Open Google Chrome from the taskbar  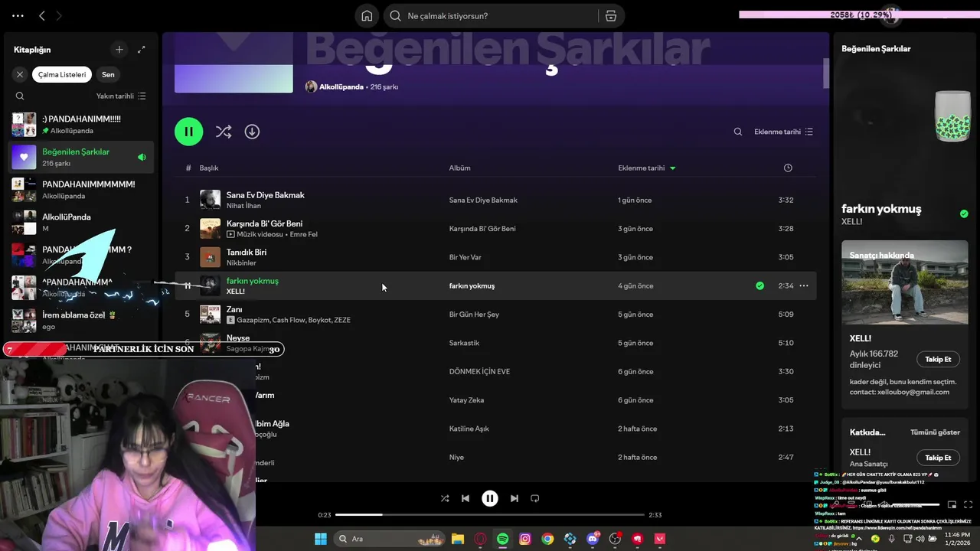coord(547,539)
